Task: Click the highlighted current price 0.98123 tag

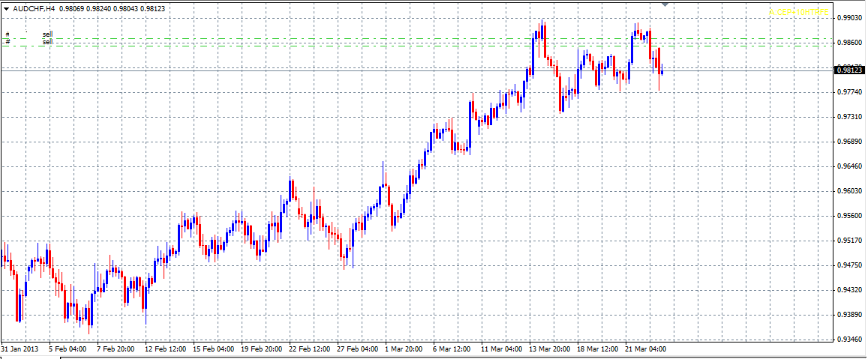Action: click(848, 70)
